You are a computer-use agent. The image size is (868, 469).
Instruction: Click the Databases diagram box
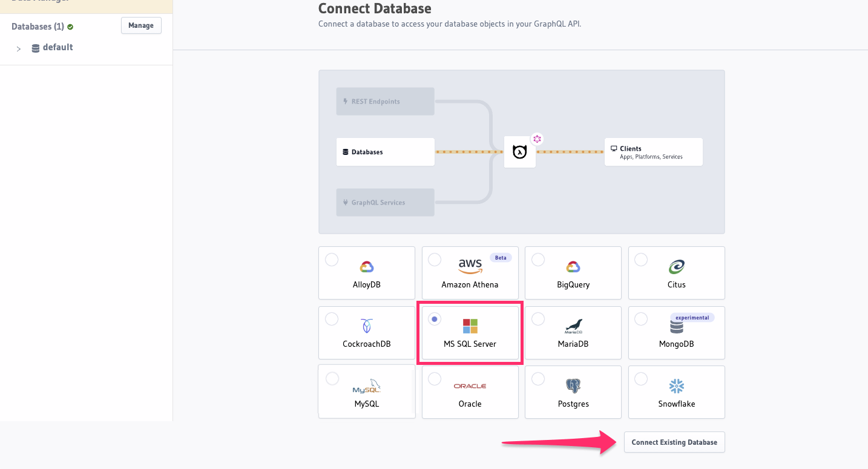pos(386,152)
